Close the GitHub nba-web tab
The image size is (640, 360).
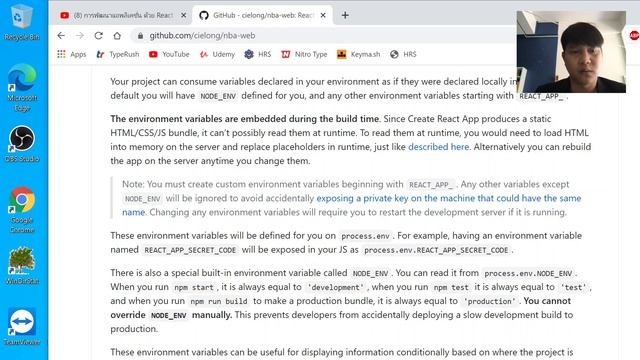323,15
